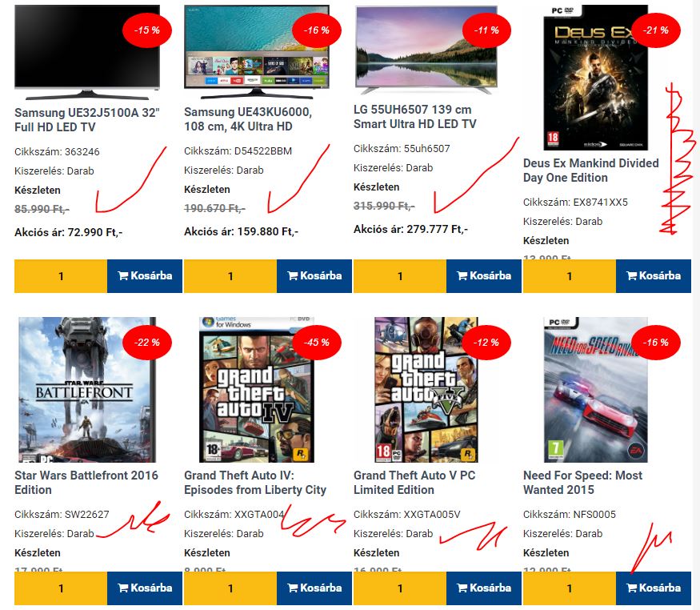
Task: Click the -45 % discount badge on GTA IV
Action: (317, 343)
